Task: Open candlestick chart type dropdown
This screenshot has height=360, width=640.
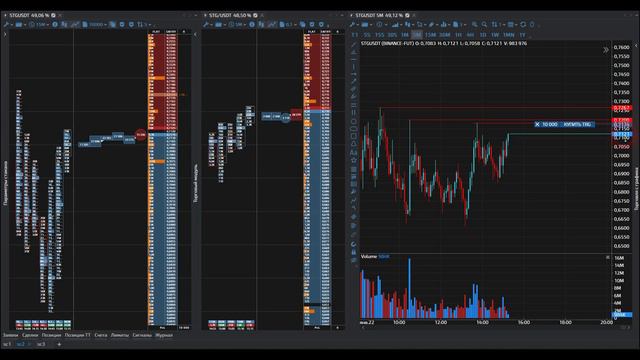Action: click(x=408, y=24)
